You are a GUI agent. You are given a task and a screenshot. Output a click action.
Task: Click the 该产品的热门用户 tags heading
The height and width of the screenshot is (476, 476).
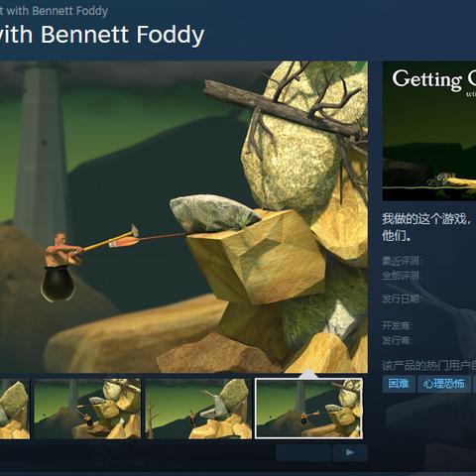pos(429,366)
